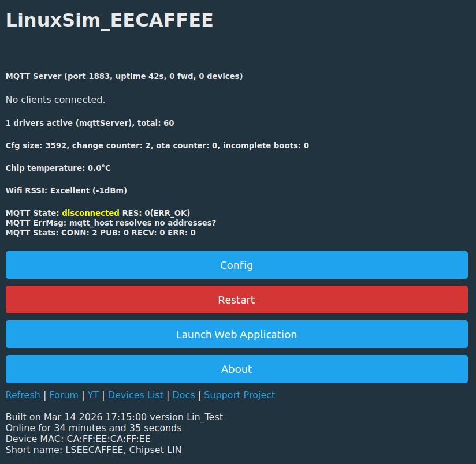Click the Refresh link
The image size is (476, 464).
23,395
